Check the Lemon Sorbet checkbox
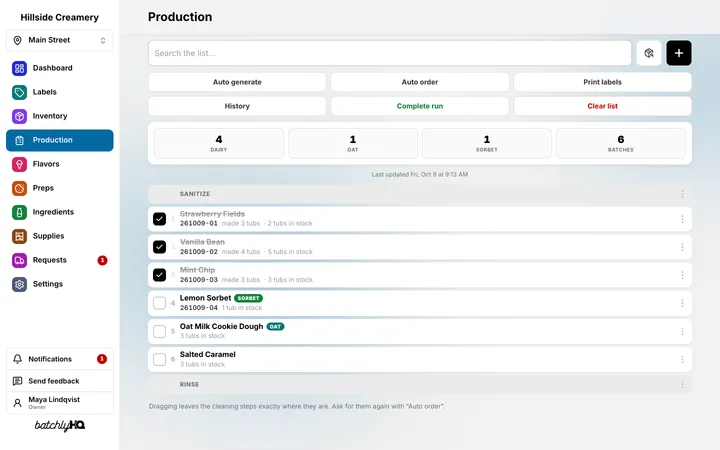The width and height of the screenshot is (720, 450). (x=159, y=303)
